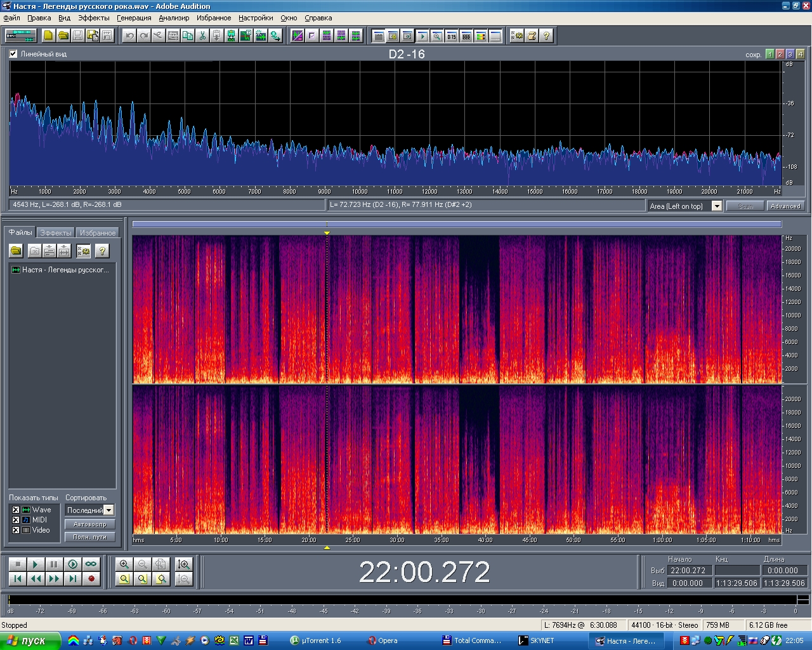Click the scissors Cut icon in toolbar

[x=202, y=36]
